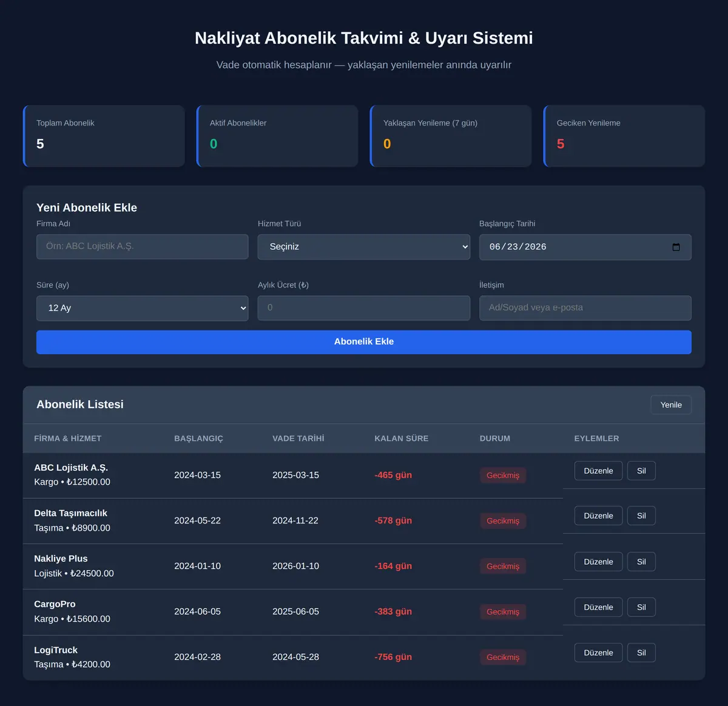Delete the CargoPro subscription
Image resolution: width=728 pixels, height=706 pixels.
point(641,607)
